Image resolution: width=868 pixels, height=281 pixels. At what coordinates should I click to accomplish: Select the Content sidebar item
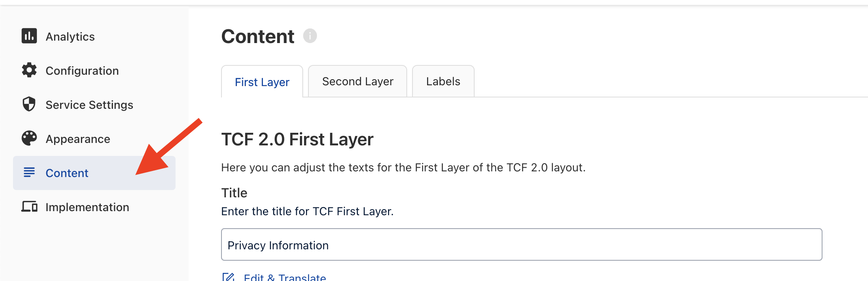[x=94, y=173]
